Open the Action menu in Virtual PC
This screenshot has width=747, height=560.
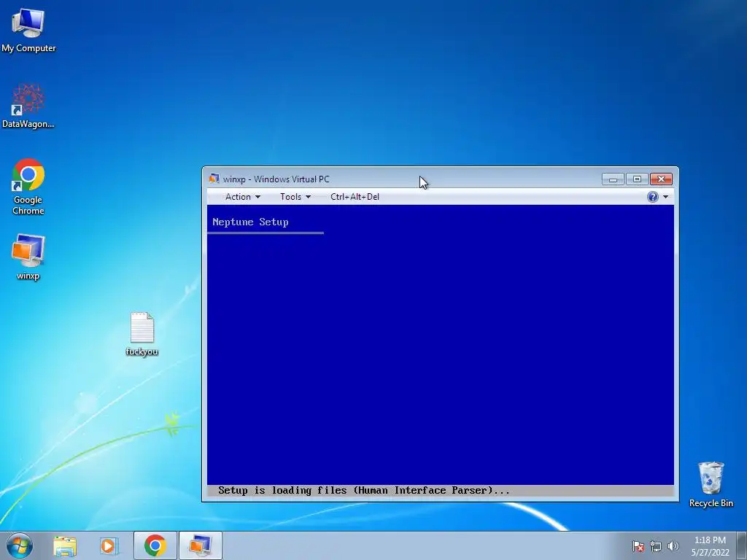pos(242,197)
